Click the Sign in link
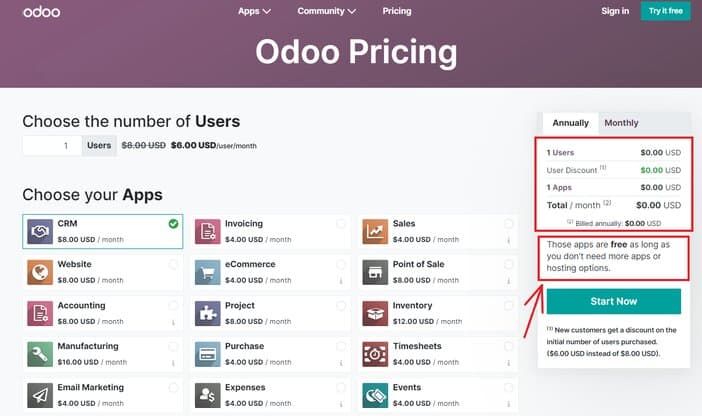This screenshot has height=416, width=702. point(615,11)
